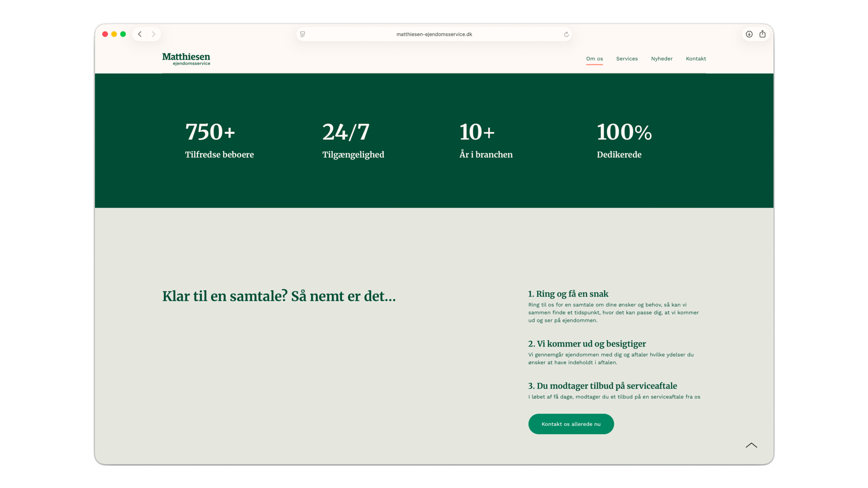Click the green minimize window button

123,34
